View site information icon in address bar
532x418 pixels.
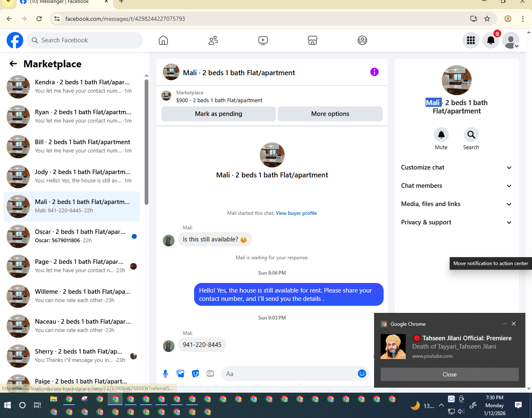[x=57, y=19]
